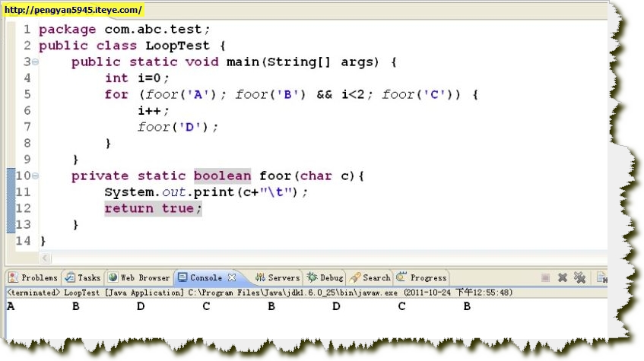
Task: Click the highlighted 'return true;' statement
Action: tap(153, 209)
